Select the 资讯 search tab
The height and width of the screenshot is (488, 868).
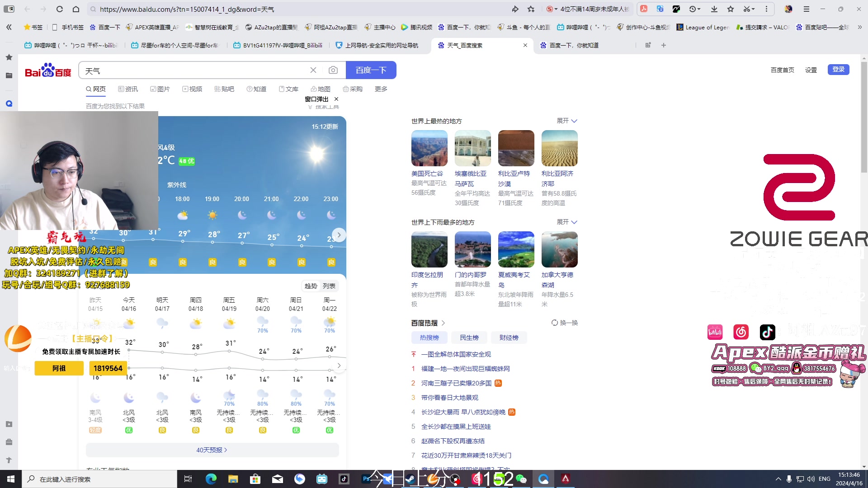coord(128,89)
